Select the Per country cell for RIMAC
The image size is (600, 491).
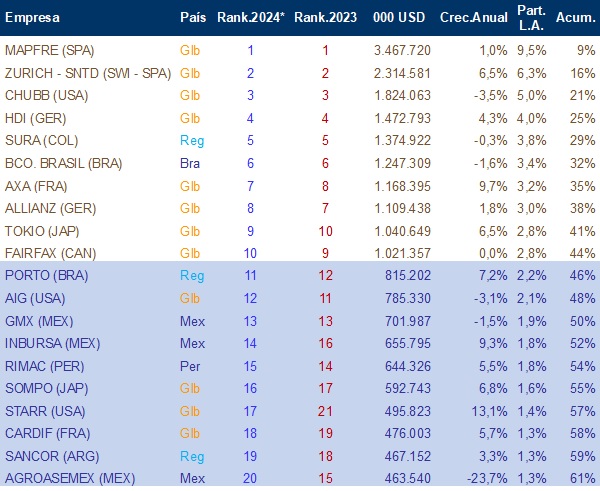click(x=190, y=366)
